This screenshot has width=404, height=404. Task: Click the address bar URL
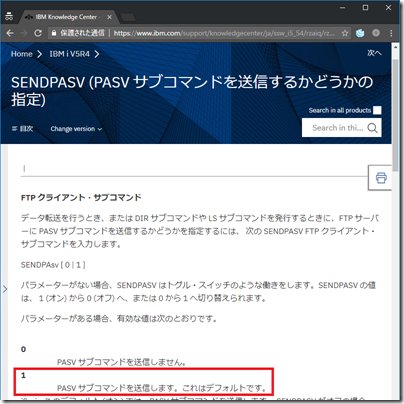click(224, 33)
